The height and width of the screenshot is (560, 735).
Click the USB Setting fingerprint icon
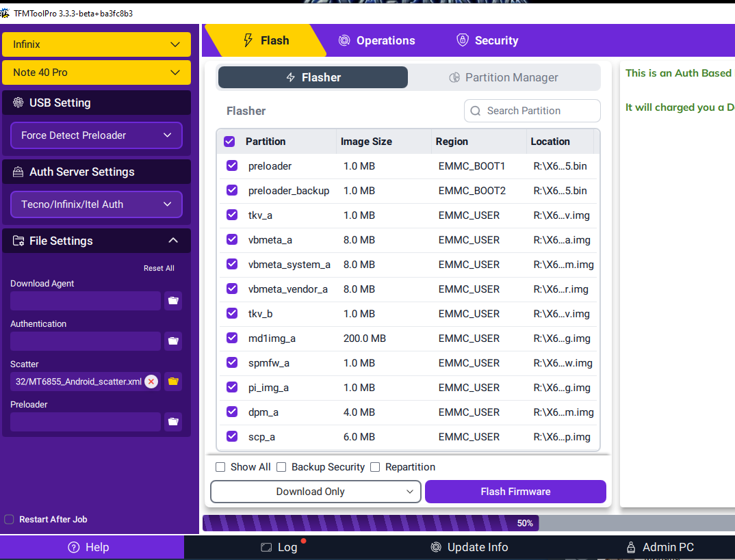[x=18, y=103]
